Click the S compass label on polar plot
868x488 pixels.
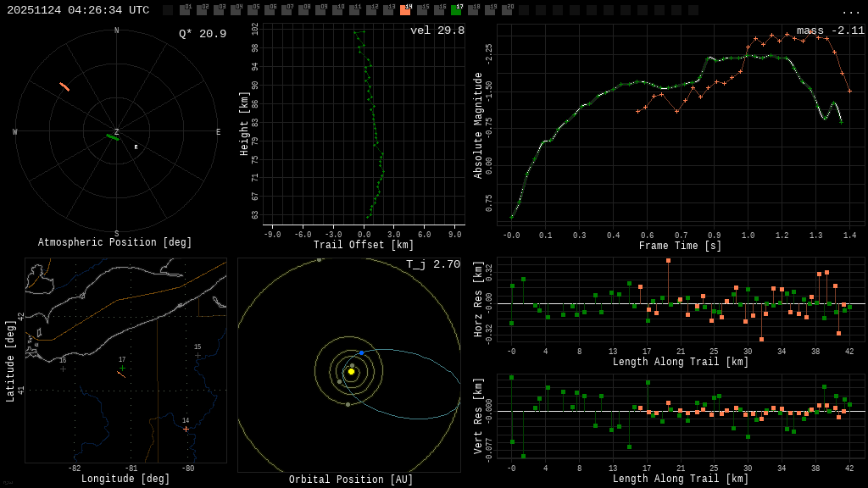[116, 234]
